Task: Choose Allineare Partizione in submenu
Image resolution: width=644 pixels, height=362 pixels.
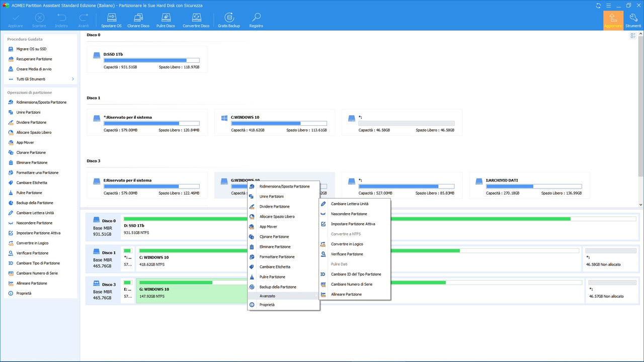Action: [355, 294]
